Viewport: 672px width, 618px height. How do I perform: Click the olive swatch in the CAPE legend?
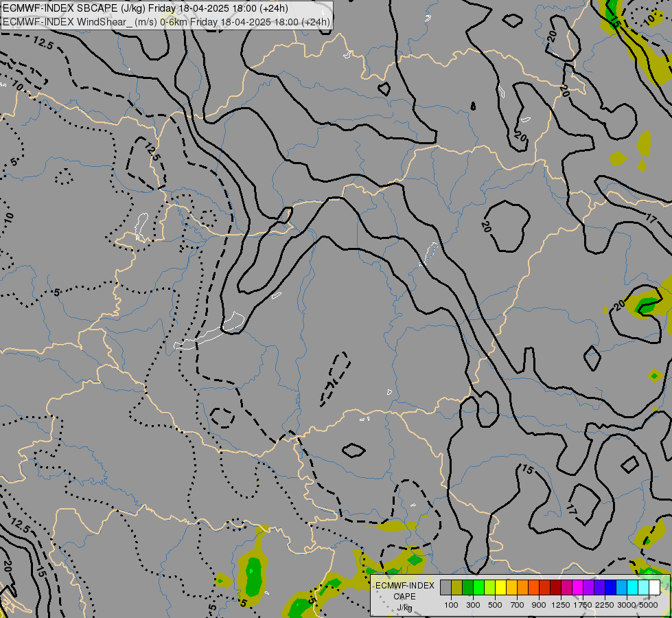tap(457, 588)
